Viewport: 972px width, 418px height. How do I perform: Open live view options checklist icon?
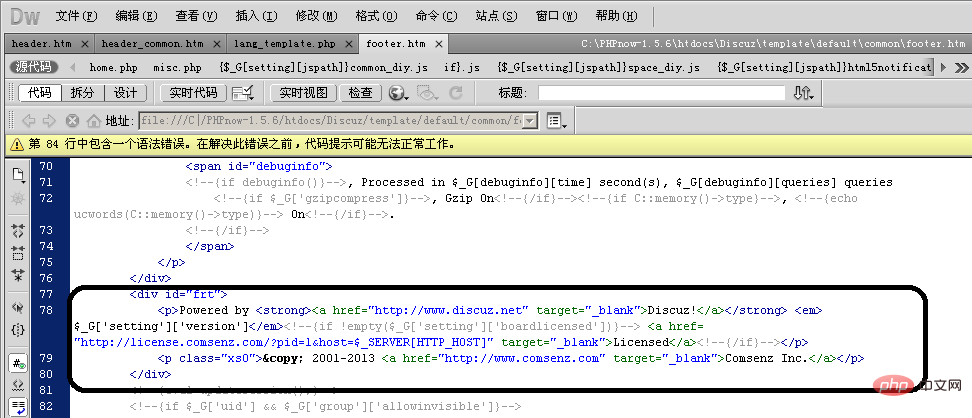point(242,93)
